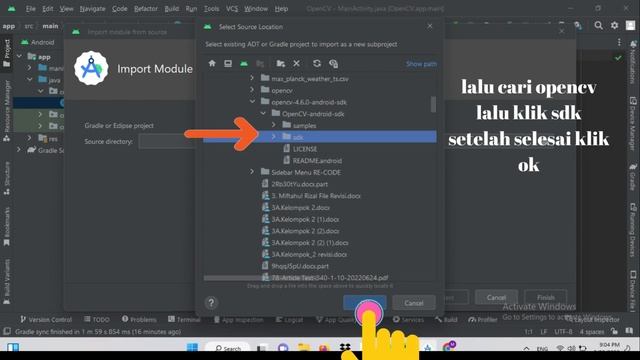
Task: Open Version Control tool tab
Action: point(46,319)
